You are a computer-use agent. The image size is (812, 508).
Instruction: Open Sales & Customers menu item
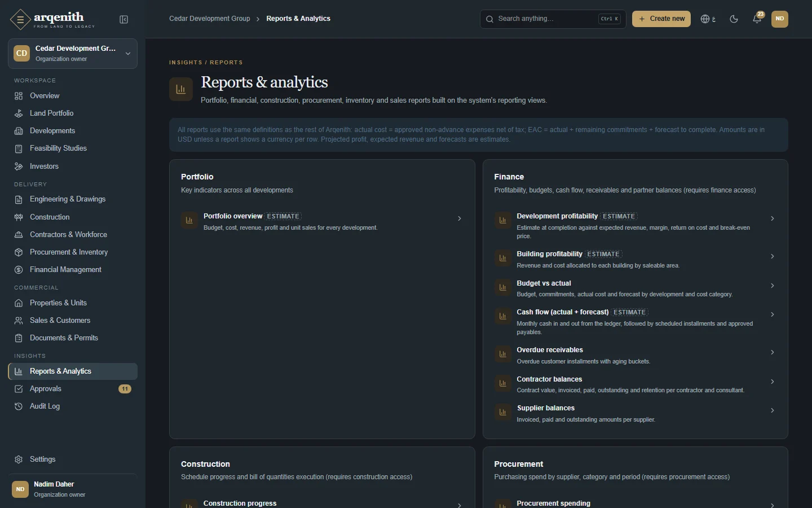click(73, 321)
